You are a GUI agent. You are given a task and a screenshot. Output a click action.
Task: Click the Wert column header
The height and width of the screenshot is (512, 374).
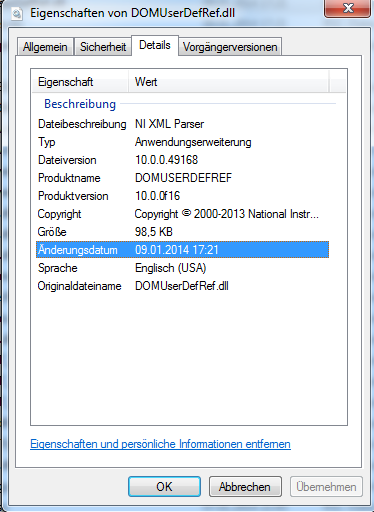tap(229, 82)
